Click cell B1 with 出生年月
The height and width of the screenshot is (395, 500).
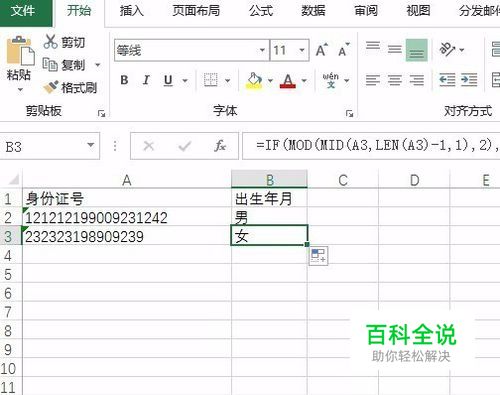tap(269, 199)
